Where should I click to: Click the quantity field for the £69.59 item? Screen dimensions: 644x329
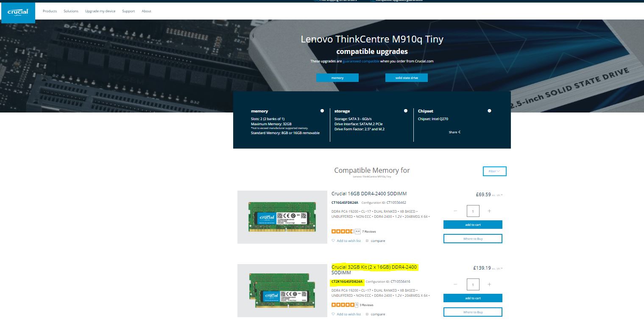[473, 211]
